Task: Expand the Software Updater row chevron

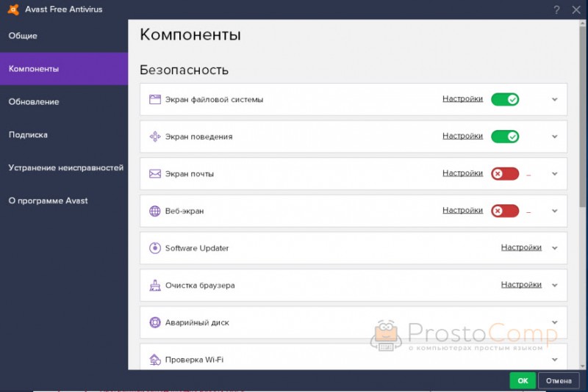Action: (555, 248)
